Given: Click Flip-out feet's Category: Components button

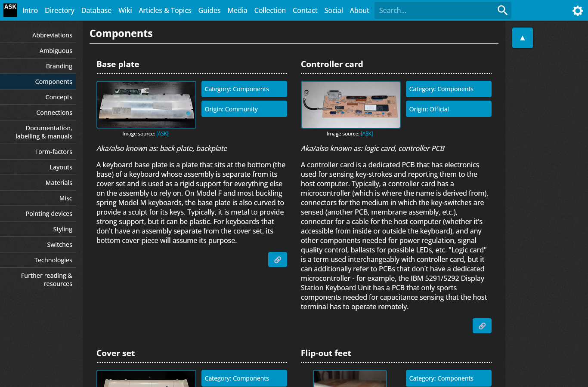Looking at the screenshot, I should [x=449, y=378].
